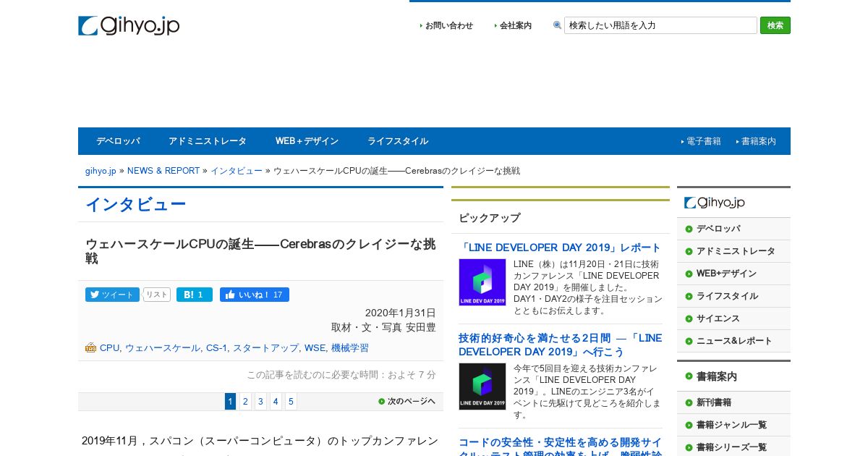Click the CS-1 tag link
This screenshot has height=456, width=868.
(216, 347)
